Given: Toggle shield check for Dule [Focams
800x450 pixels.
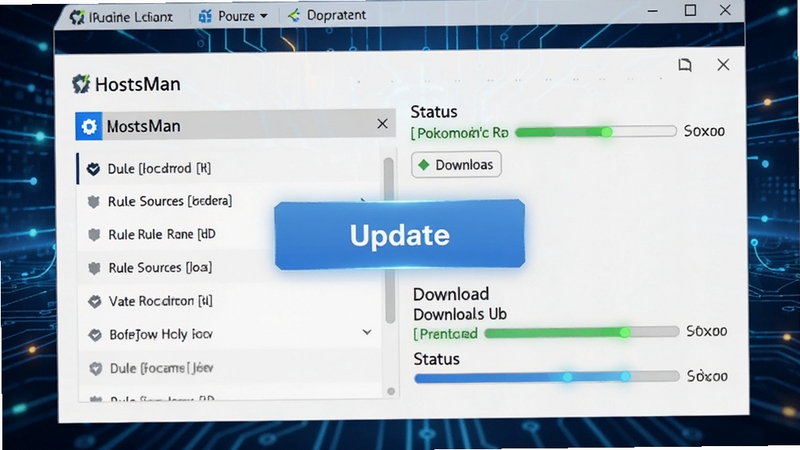Looking at the screenshot, I should [x=95, y=368].
